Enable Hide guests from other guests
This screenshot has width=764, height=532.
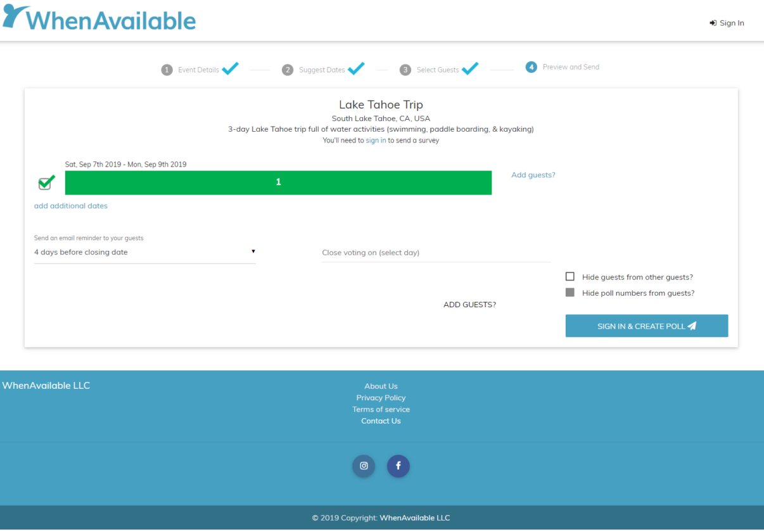[570, 277]
